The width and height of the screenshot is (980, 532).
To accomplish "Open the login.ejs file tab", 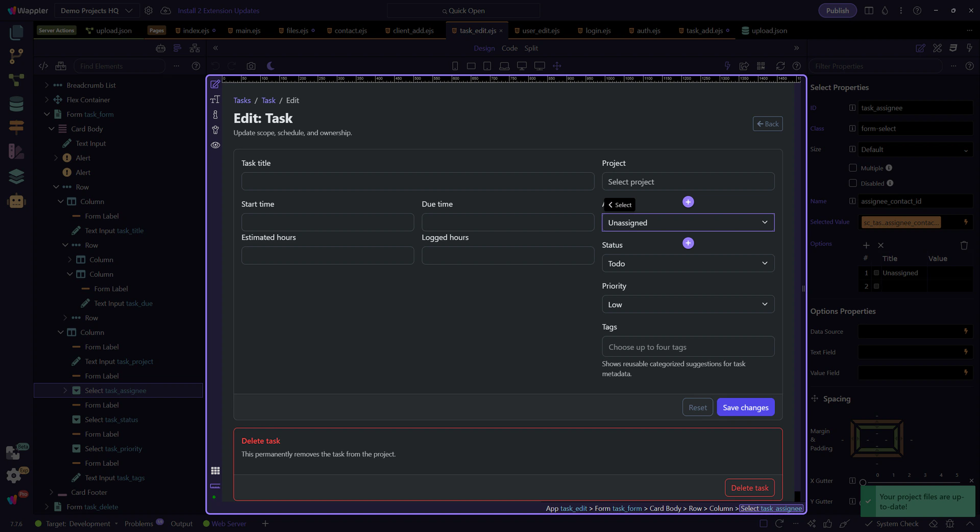I will tap(598, 31).
